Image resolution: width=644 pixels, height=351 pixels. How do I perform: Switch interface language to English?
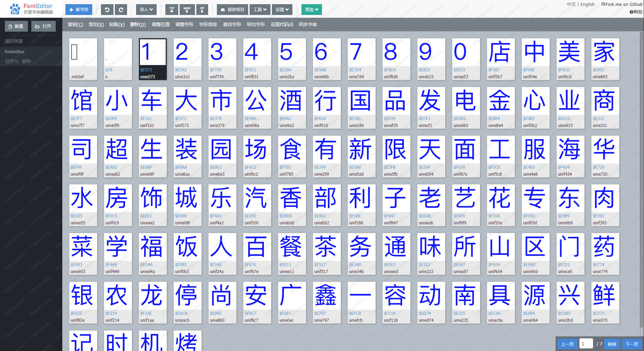pyautogui.click(x=587, y=4)
